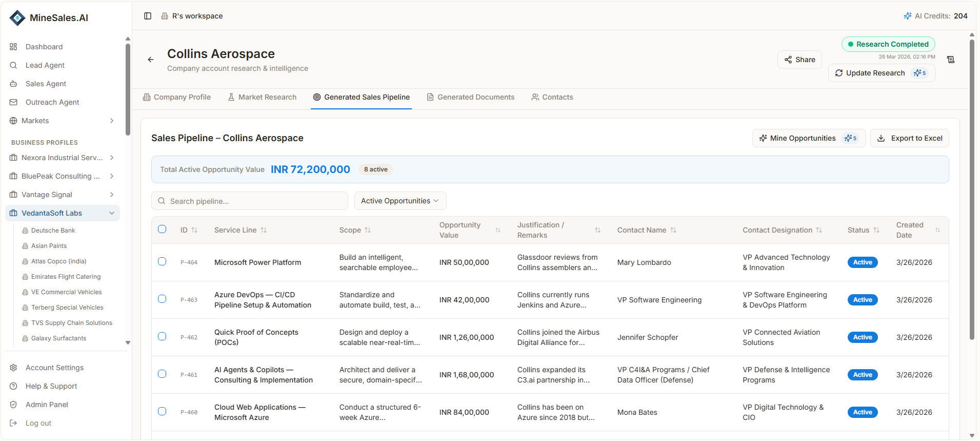
Task: Collapse the VedantaSoft Labs profile
Action: coord(112,213)
